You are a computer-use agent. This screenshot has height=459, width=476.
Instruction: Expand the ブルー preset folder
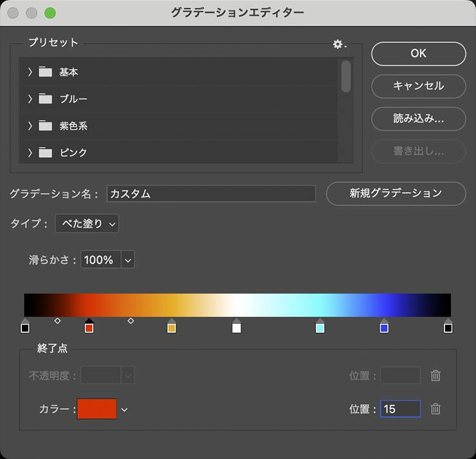pos(30,99)
